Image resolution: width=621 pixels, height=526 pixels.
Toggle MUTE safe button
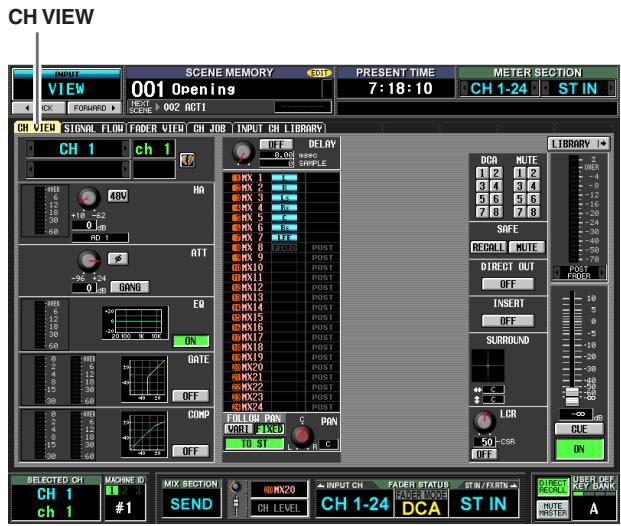[x=527, y=247]
